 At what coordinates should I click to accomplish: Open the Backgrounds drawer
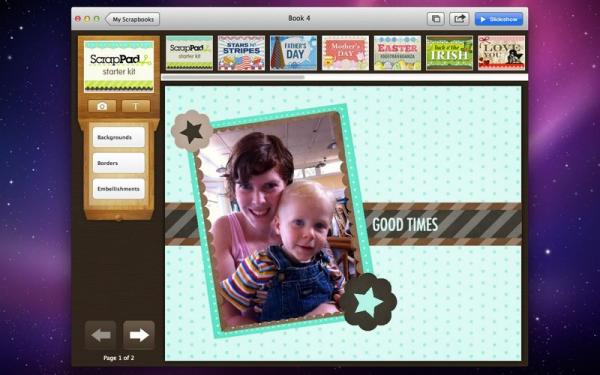(x=119, y=137)
